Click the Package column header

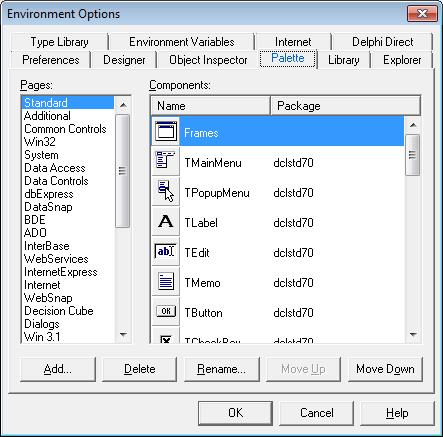(345, 106)
